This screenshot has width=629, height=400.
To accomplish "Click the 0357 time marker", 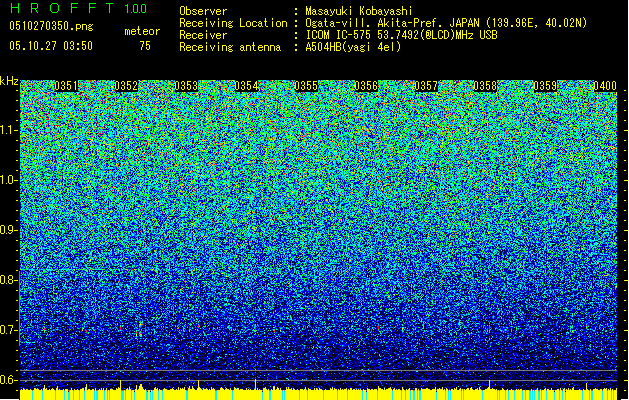I will pos(426,86).
